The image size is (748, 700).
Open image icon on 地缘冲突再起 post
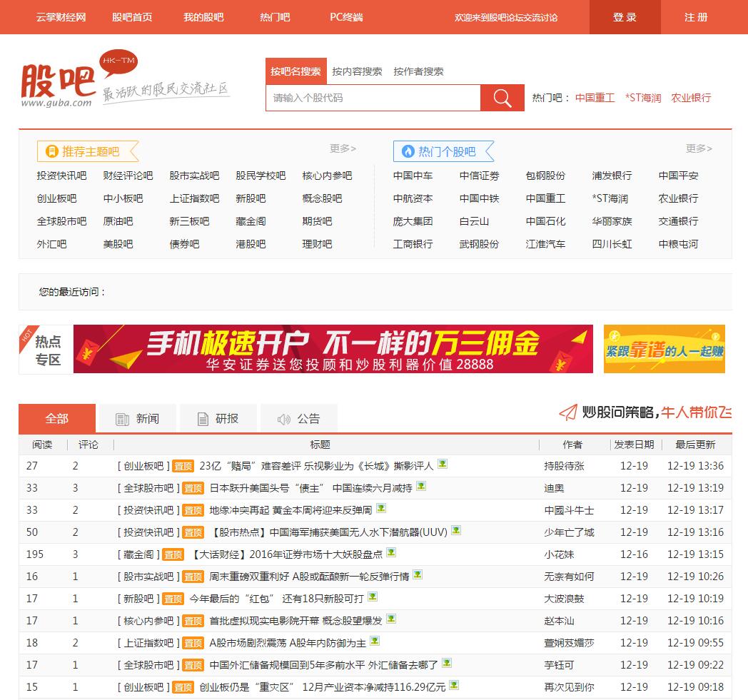pos(381,508)
